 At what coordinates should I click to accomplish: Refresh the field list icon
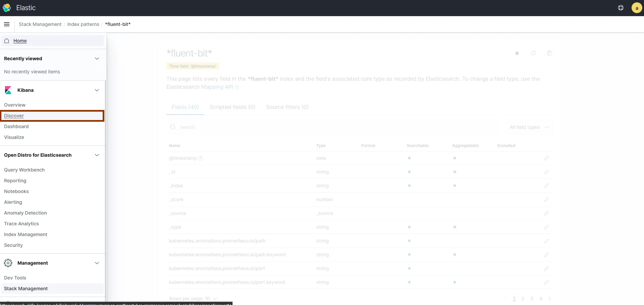[533, 53]
